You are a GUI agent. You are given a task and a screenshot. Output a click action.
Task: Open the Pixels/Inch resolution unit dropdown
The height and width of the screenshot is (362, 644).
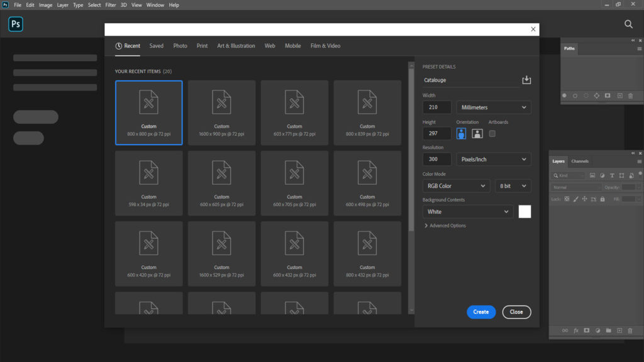point(494,159)
